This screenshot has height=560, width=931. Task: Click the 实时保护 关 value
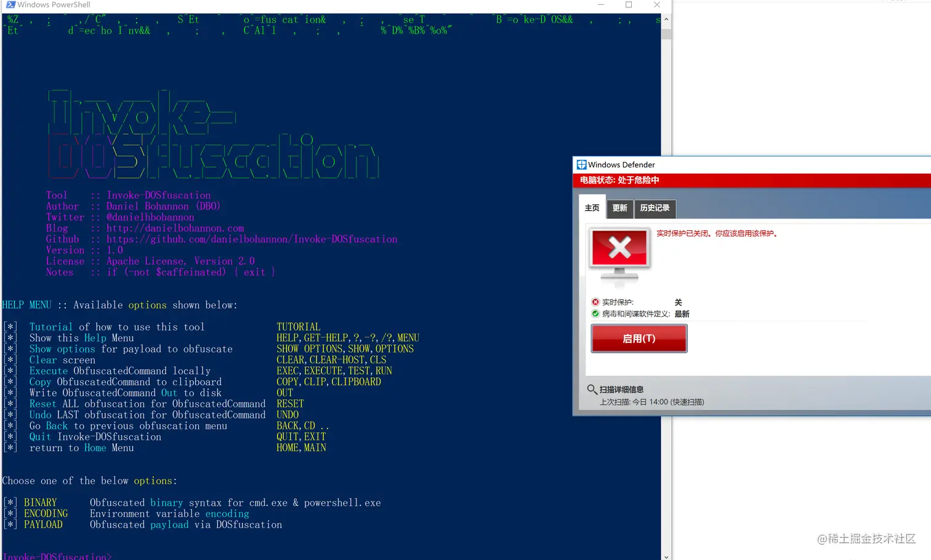click(x=678, y=302)
